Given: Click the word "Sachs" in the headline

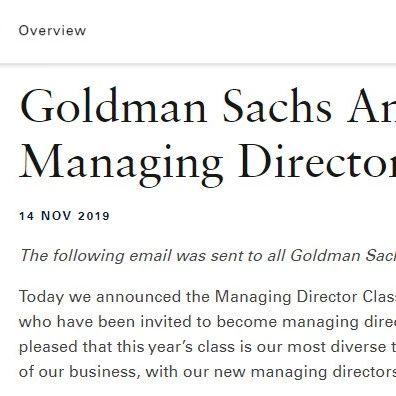Looking at the screenshot, I should [277, 106].
